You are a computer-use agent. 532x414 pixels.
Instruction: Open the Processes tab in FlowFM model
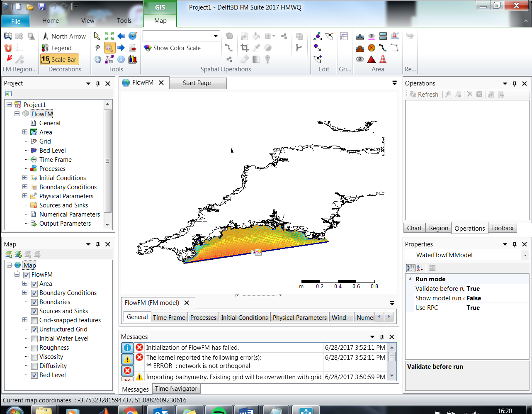pyautogui.click(x=203, y=317)
